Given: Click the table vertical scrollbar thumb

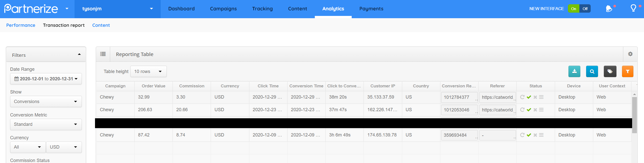Looking at the screenshot, I should [634, 115].
